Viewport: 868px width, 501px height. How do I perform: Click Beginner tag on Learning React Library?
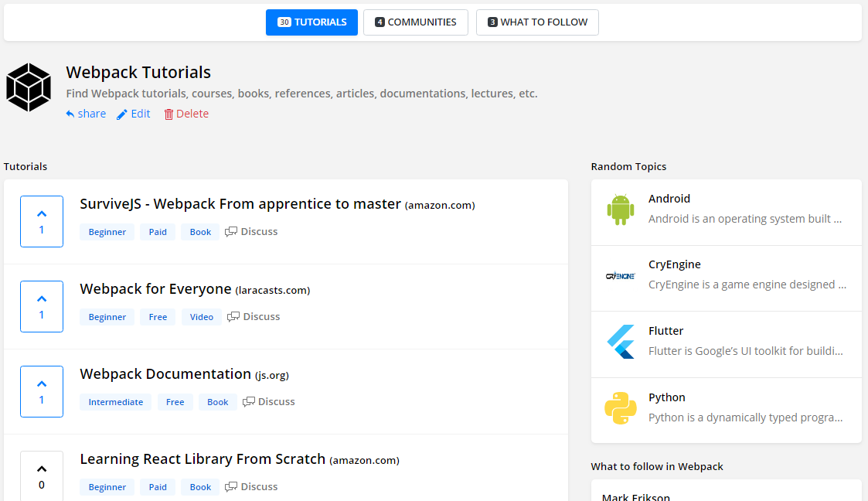tap(107, 487)
